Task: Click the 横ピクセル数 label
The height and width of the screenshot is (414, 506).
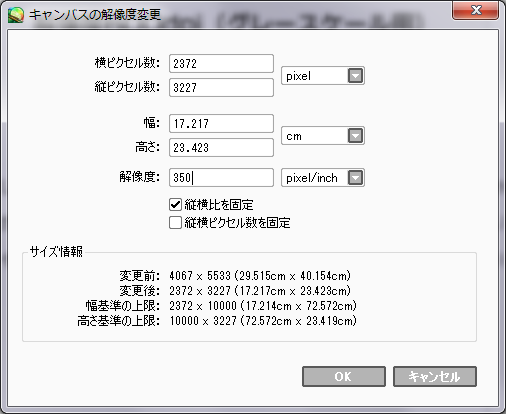Action: pyautogui.click(x=127, y=63)
